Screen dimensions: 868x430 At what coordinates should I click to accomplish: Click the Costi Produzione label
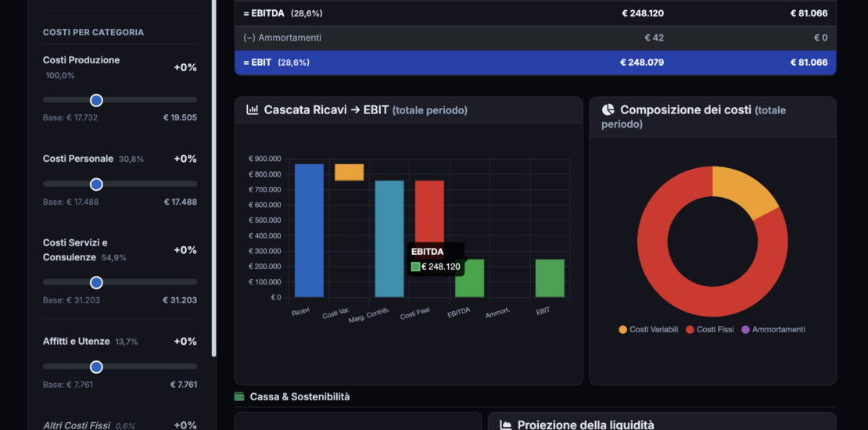81,59
